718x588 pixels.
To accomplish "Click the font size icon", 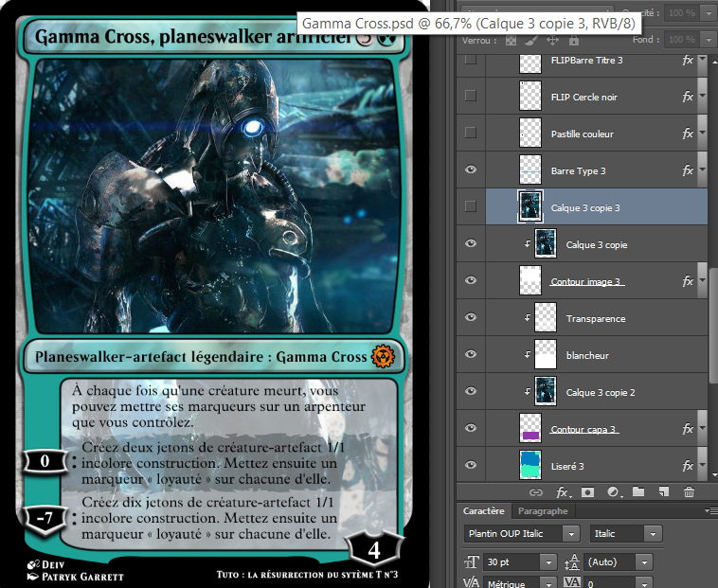I will 472,561.
